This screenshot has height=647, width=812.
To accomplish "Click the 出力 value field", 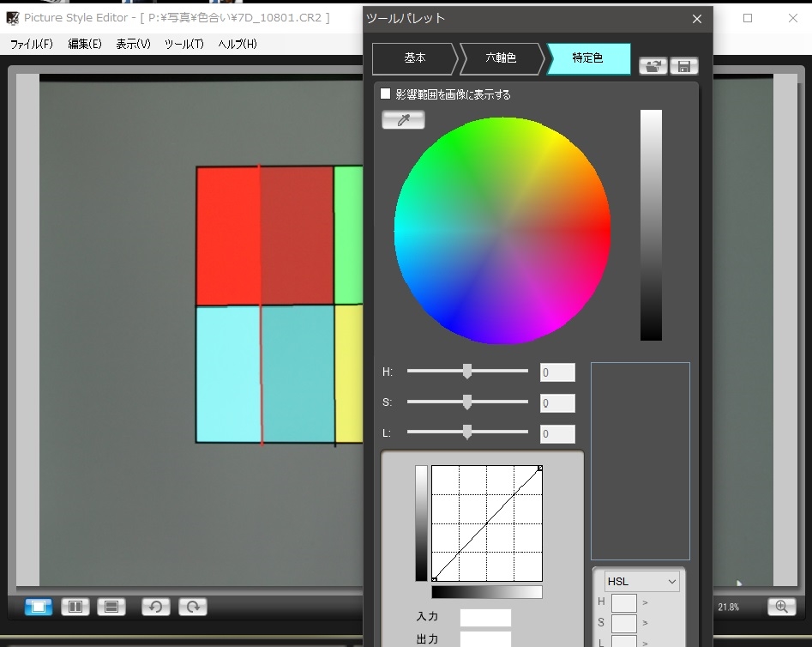I will [x=485, y=639].
